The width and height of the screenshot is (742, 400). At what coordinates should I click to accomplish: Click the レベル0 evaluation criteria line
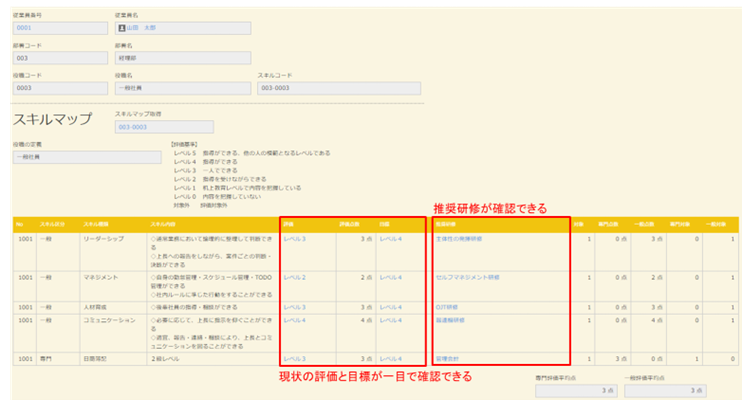[217, 196]
